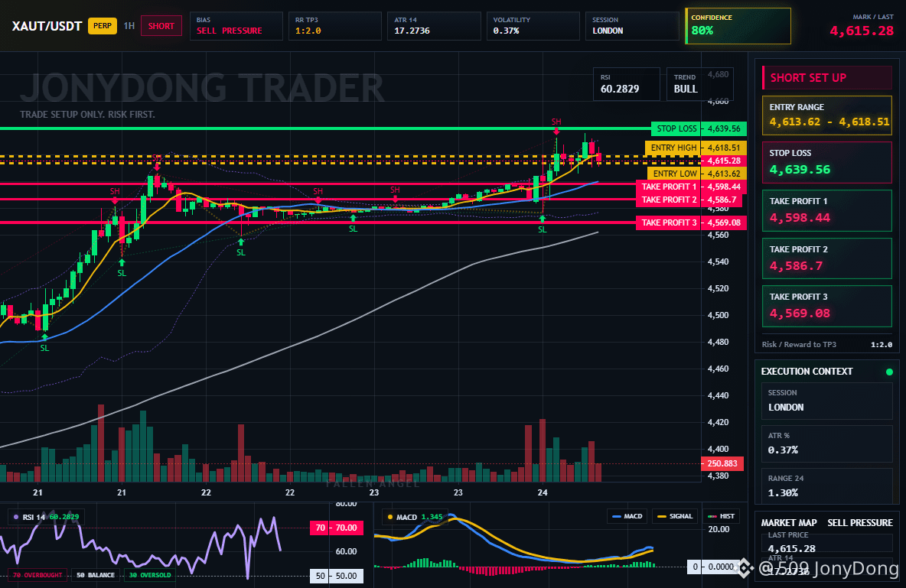Image resolution: width=906 pixels, height=588 pixels.
Task: Click the MACD 1.345 indicator label
Action: (415, 517)
